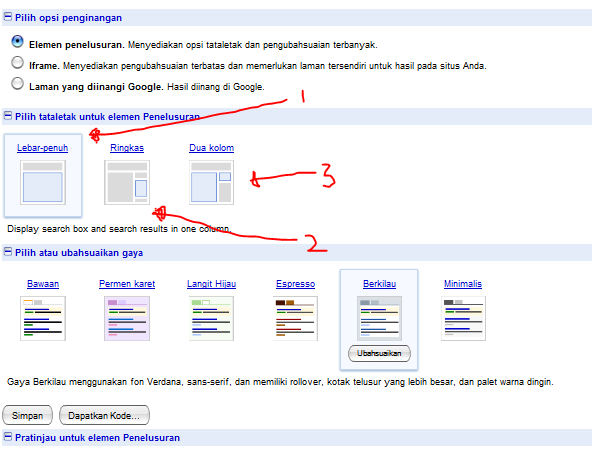Pick the Bawaan style preview thumbnail
The width and height of the screenshot is (594, 455).
[43, 319]
